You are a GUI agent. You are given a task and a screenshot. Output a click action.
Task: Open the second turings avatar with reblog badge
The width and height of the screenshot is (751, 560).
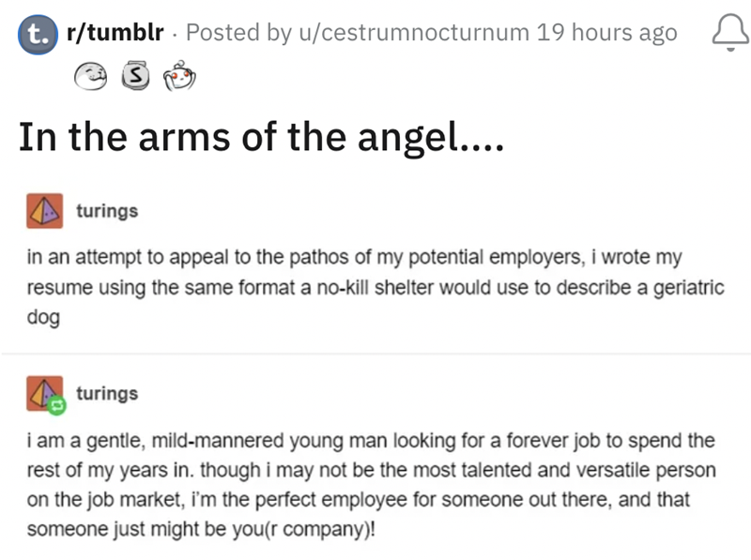pyautogui.click(x=43, y=394)
